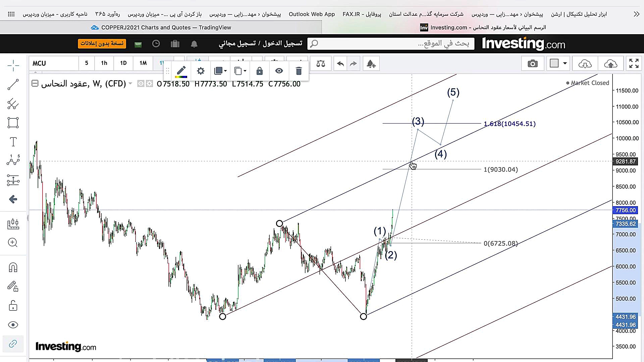Click the zoom-in magnifier tool
This screenshot has width=644, height=362.
click(x=13, y=243)
